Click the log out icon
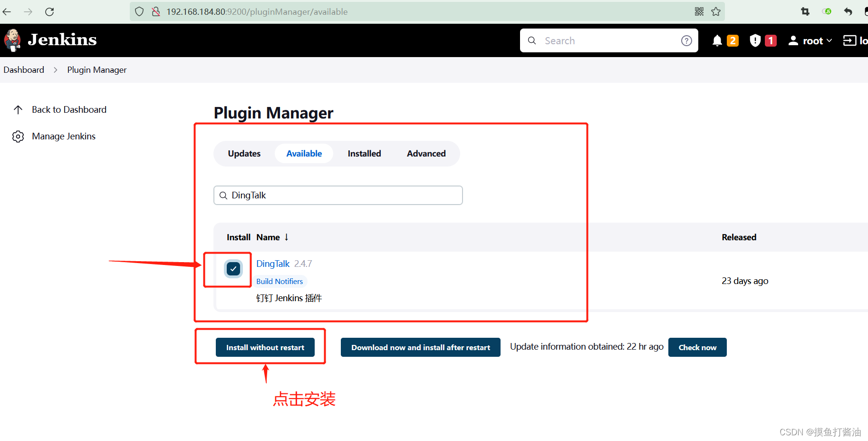Image resolution: width=868 pixels, height=441 pixels. pos(849,40)
